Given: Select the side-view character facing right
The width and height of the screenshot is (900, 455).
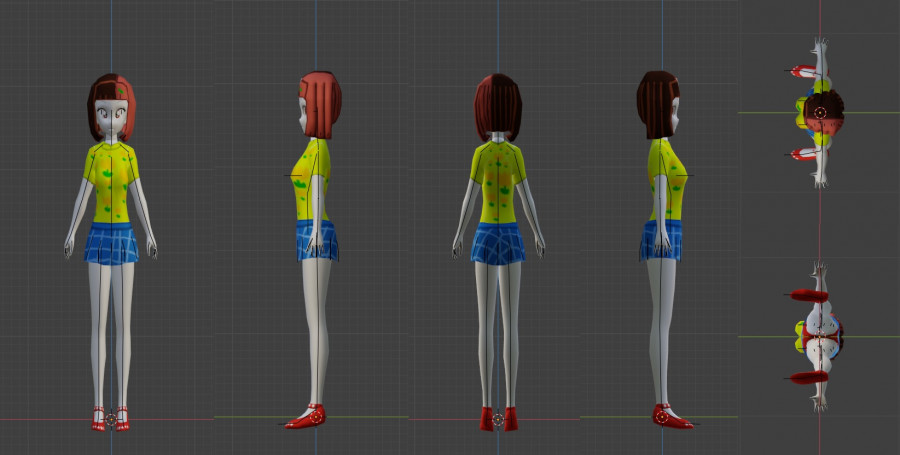Looking at the screenshot, I should (x=666, y=250).
